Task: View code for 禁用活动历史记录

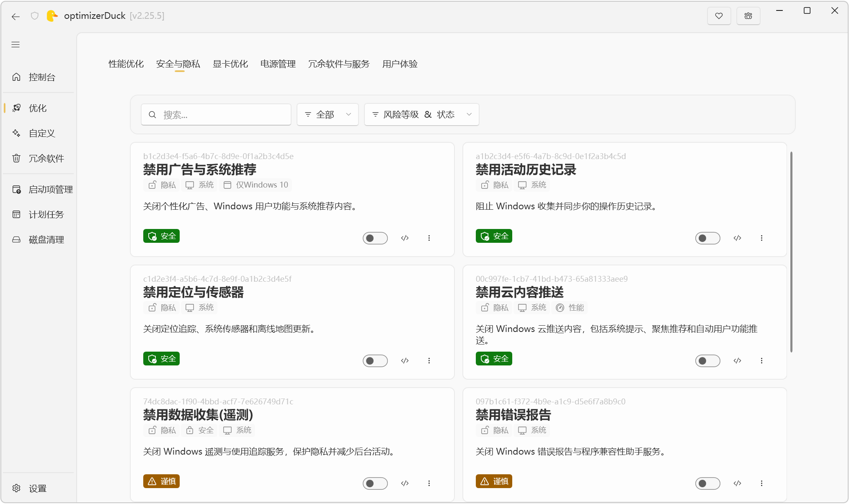Action: coord(738,238)
